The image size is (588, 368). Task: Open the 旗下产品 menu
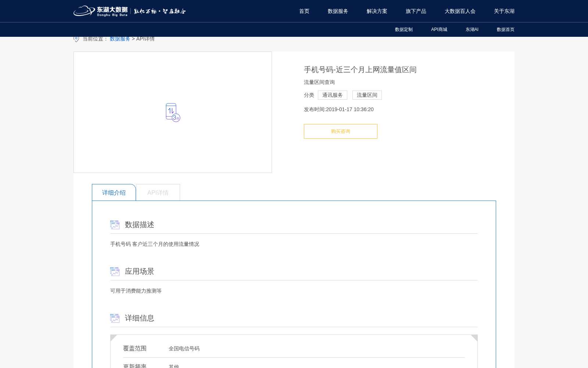tap(416, 11)
